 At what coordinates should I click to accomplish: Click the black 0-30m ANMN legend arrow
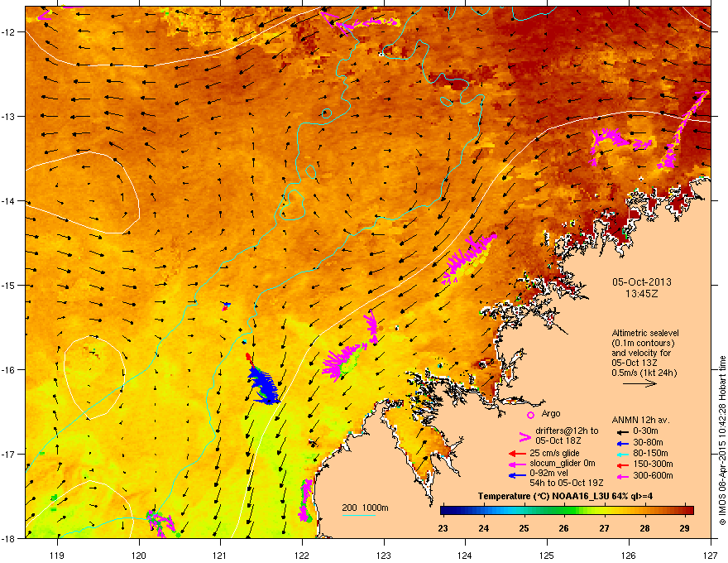[621, 432]
